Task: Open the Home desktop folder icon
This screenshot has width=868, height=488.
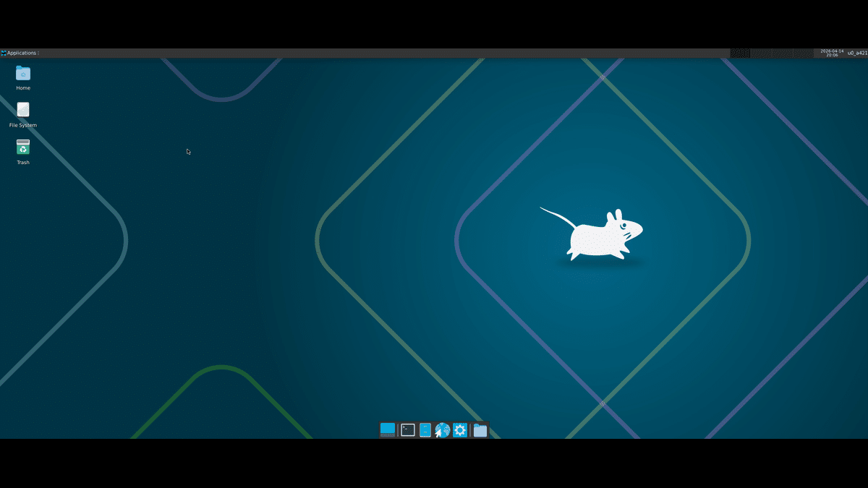Action: click(x=23, y=74)
